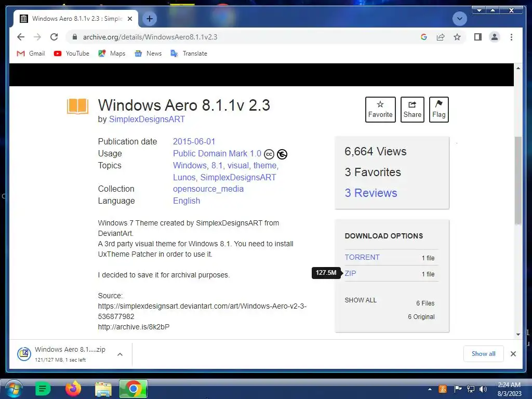Click the TORRENT download option
The image size is (532, 399).
[x=362, y=257]
